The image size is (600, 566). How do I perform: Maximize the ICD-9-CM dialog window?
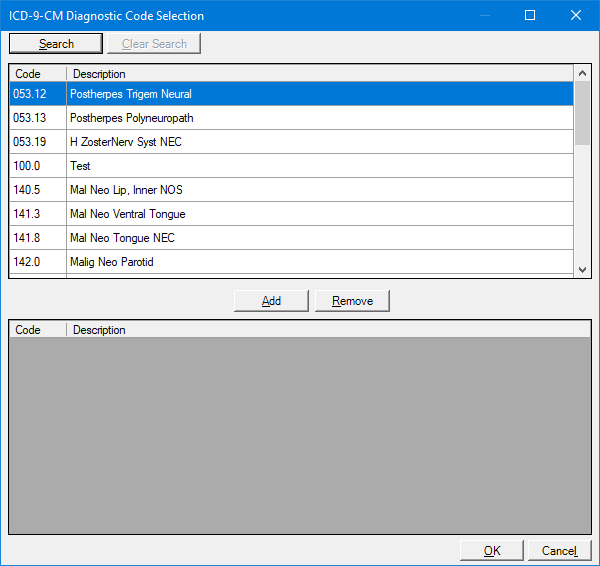(x=530, y=15)
